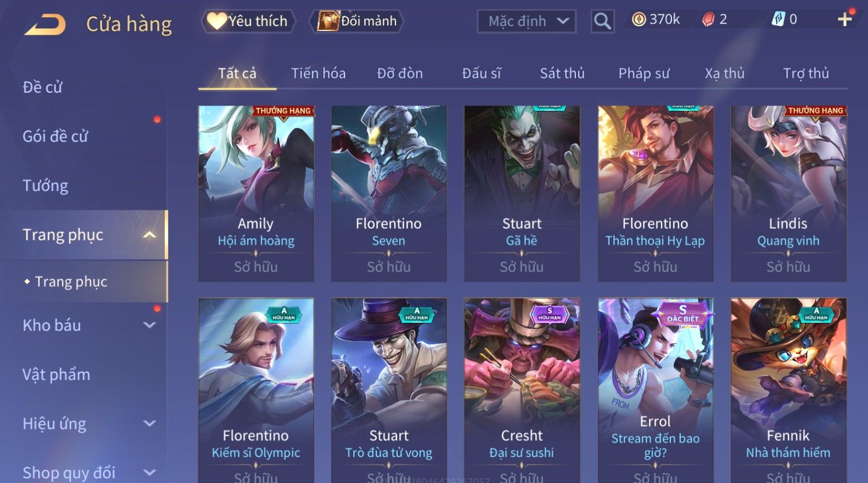
Task: Switch to the Pháp sư tab
Action: tap(644, 73)
